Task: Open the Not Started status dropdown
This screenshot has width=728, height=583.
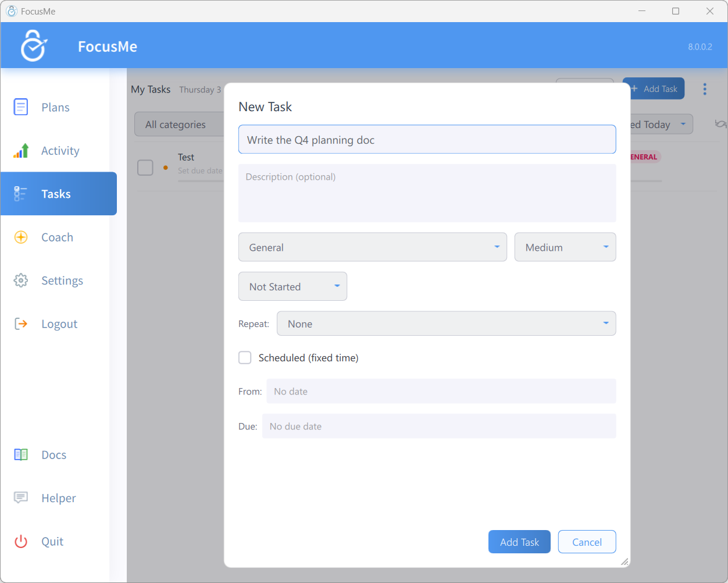Action: tap(292, 286)
